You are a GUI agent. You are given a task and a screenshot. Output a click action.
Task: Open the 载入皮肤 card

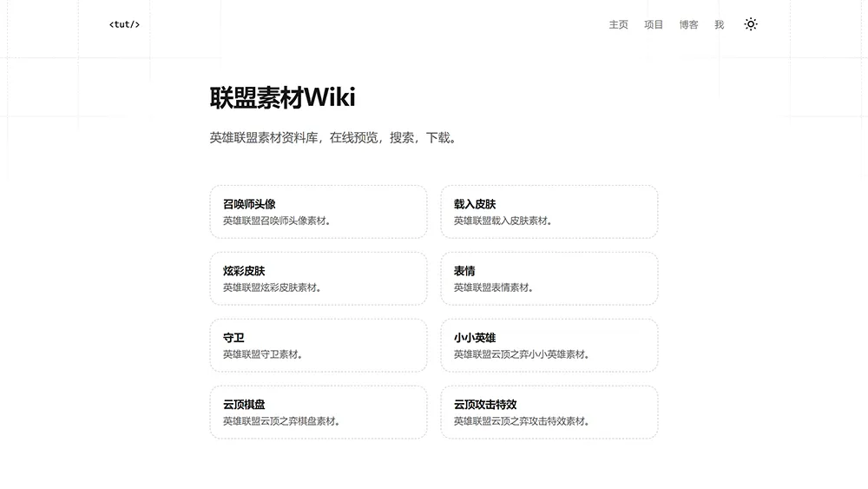[x=549, y=211]
